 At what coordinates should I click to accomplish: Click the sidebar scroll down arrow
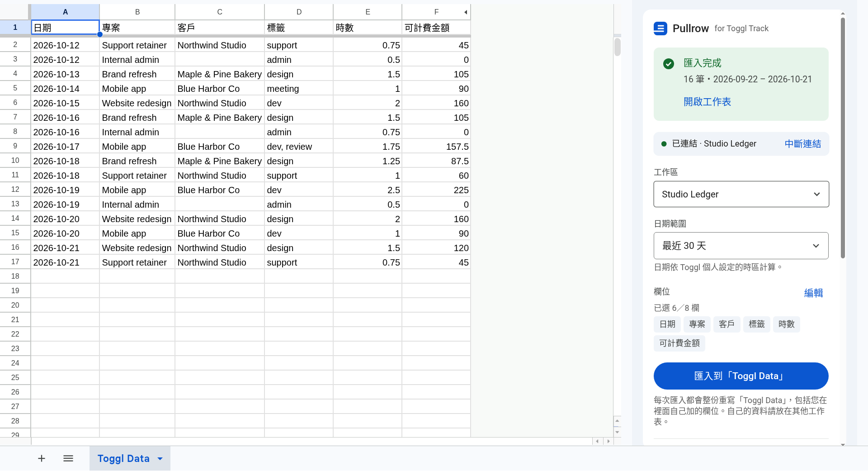843,445
